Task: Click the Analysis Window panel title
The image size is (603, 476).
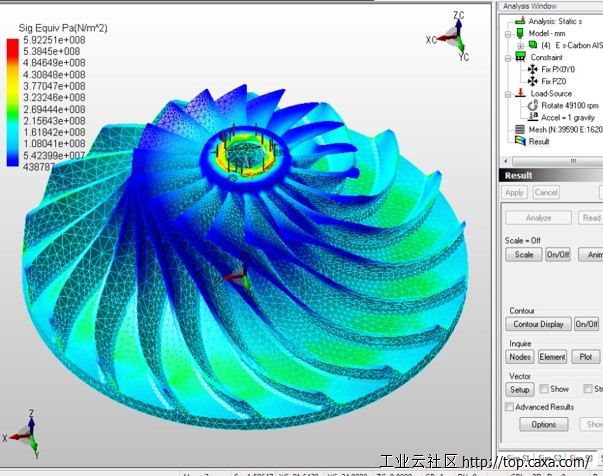Action: click(x=530, y=6)
